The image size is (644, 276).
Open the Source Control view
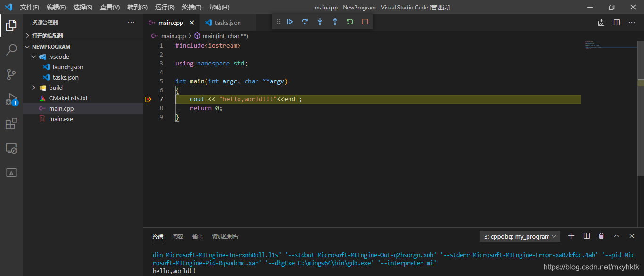[11, 74]
